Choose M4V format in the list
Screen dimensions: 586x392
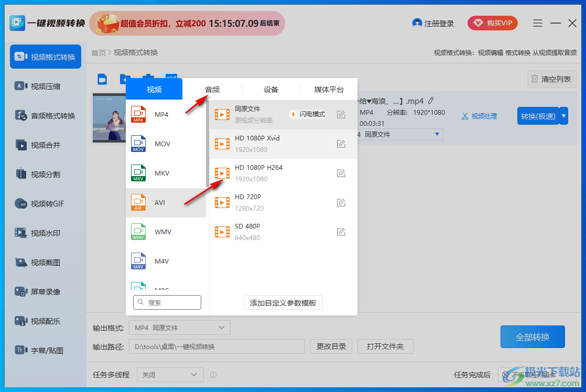(166, 261)
